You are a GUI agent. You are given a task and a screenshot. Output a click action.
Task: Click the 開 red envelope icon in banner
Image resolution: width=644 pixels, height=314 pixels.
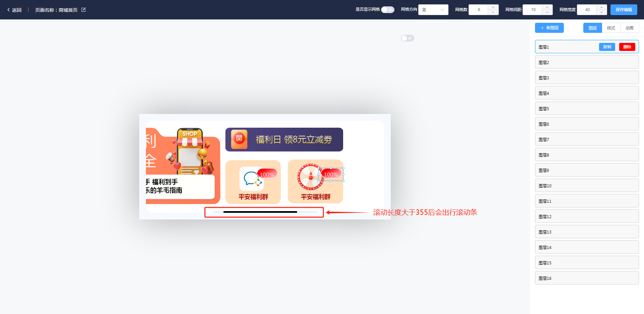[x=239, y=139]
